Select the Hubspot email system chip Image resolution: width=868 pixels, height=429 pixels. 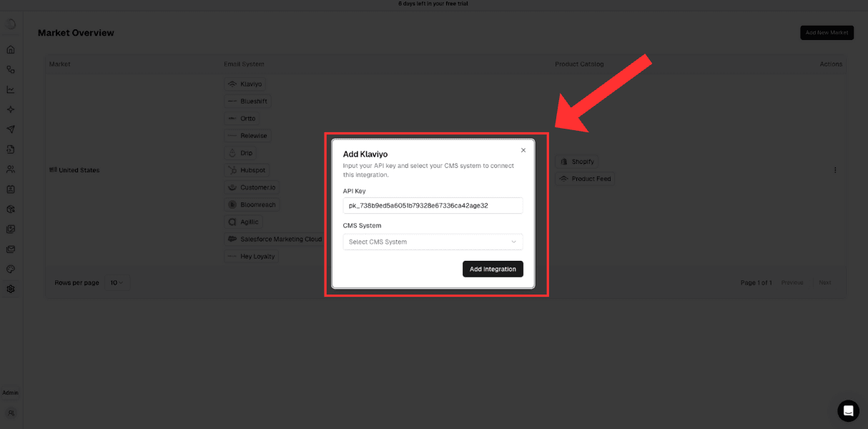pyautogui.click(x=247, y=170)
